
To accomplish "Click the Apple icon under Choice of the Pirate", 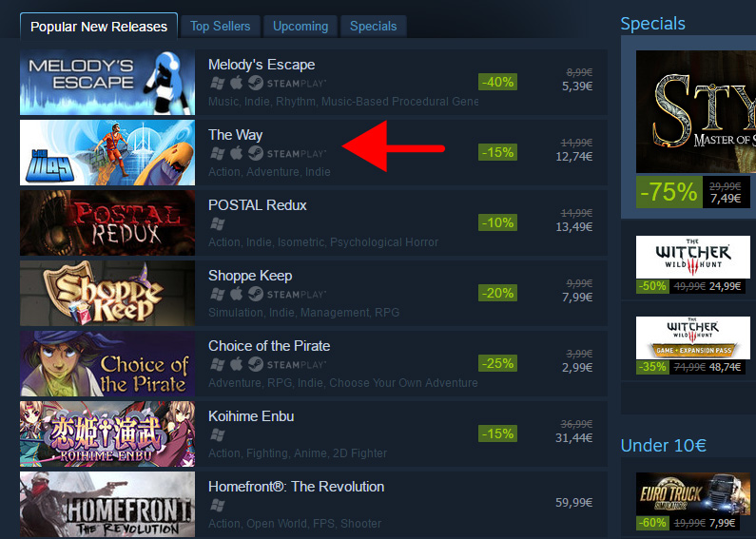I will 236,364.
